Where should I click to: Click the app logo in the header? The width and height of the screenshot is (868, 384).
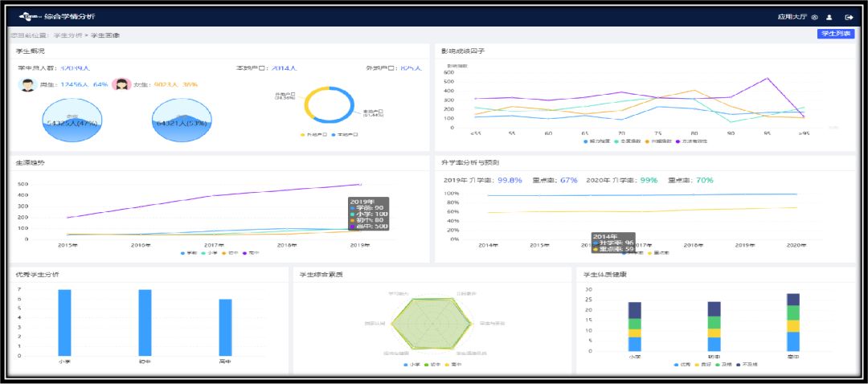pos(30,16)
